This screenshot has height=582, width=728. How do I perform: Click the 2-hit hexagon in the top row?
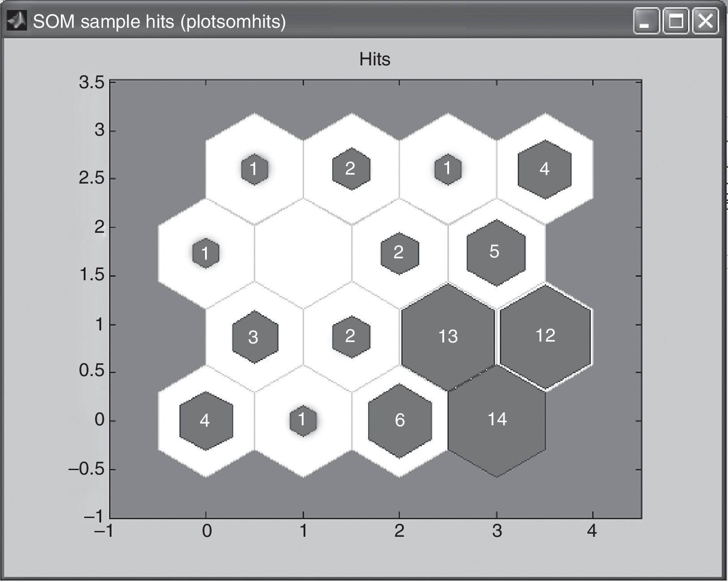[x=351, y=169]
